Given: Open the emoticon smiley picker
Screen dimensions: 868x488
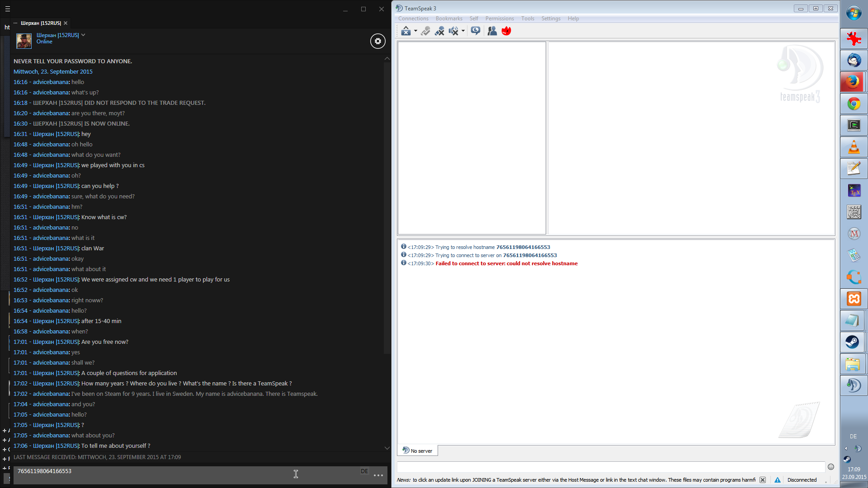Looking at the screenshot, I should pos(831,467).
